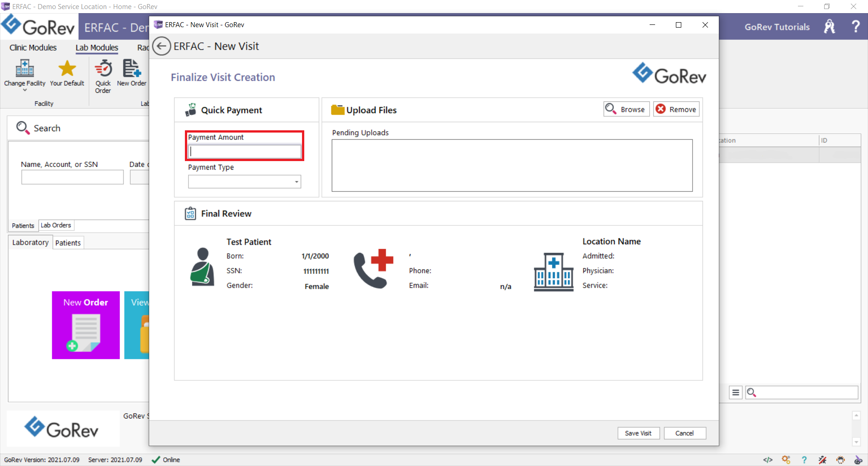Expand the Change Facility chevron

click(25, 90)
